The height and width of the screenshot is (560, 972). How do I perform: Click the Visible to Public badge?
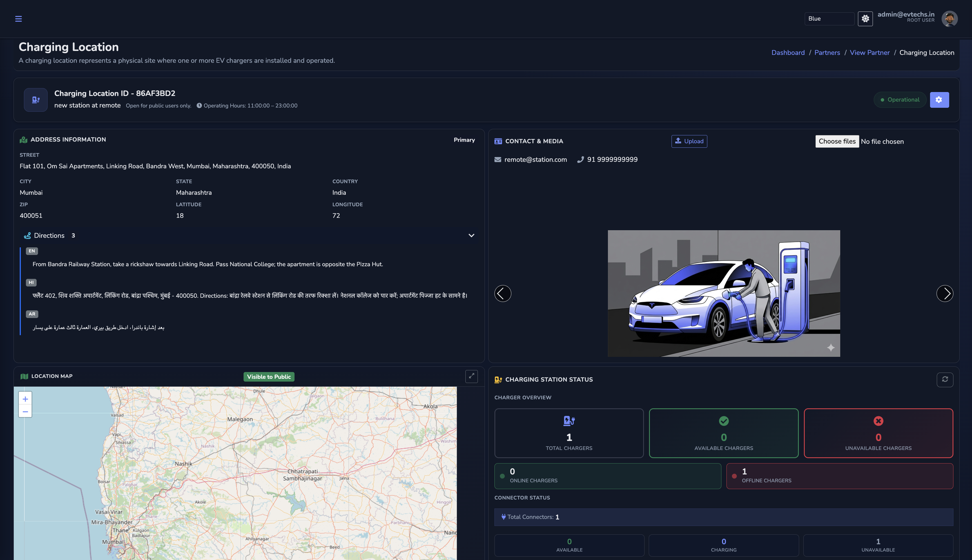click(269, 377)
